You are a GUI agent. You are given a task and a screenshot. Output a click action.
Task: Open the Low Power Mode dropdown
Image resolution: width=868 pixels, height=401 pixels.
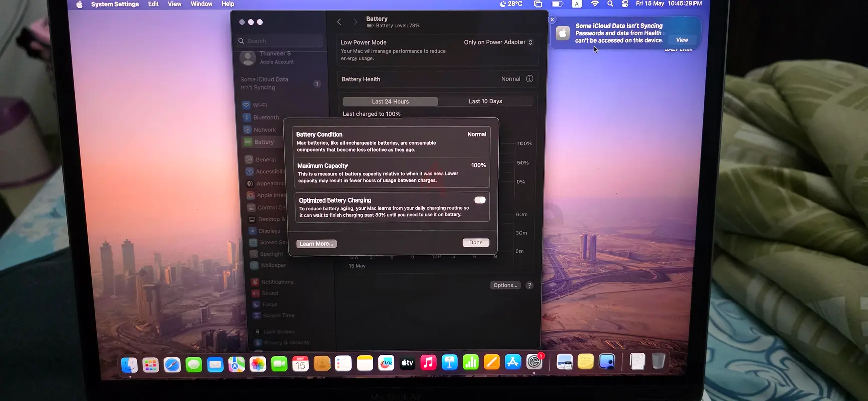point(498,42)
